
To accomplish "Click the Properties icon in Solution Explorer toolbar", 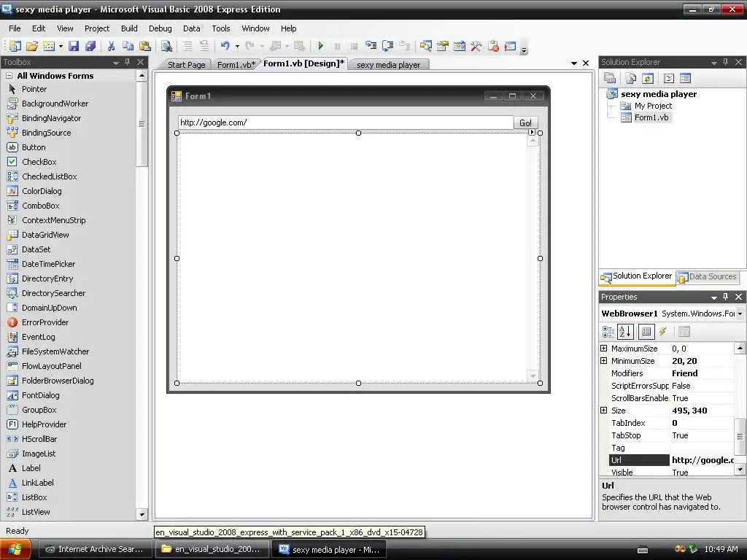I will [x=610, y=78].
